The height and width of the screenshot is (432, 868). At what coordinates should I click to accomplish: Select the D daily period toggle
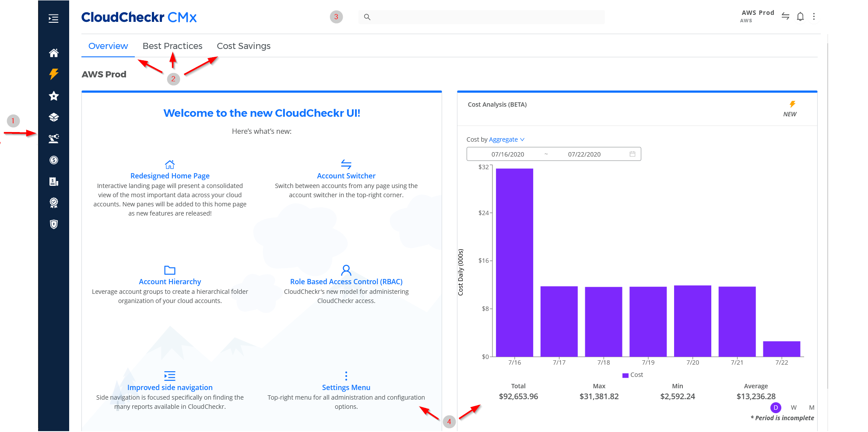(776, 408)
